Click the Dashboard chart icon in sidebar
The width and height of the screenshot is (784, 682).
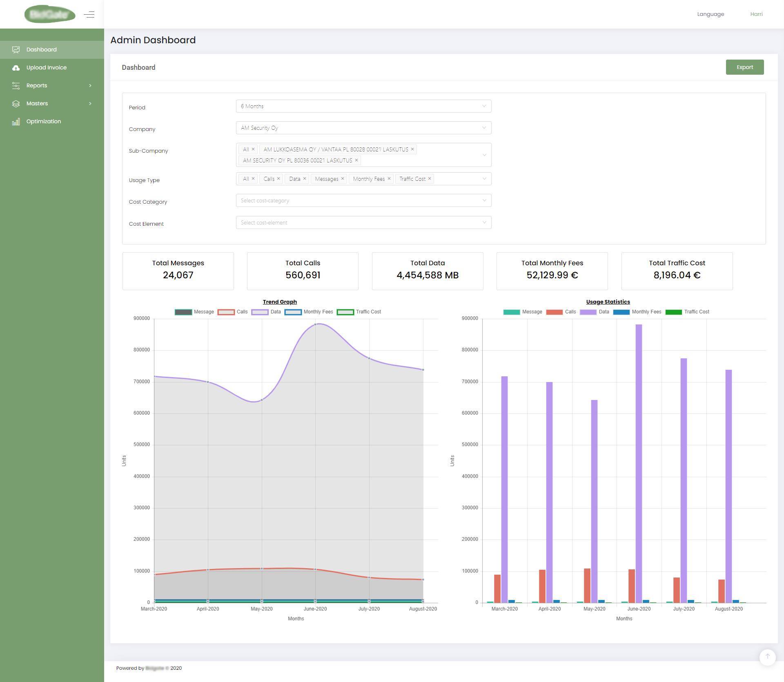16,50
